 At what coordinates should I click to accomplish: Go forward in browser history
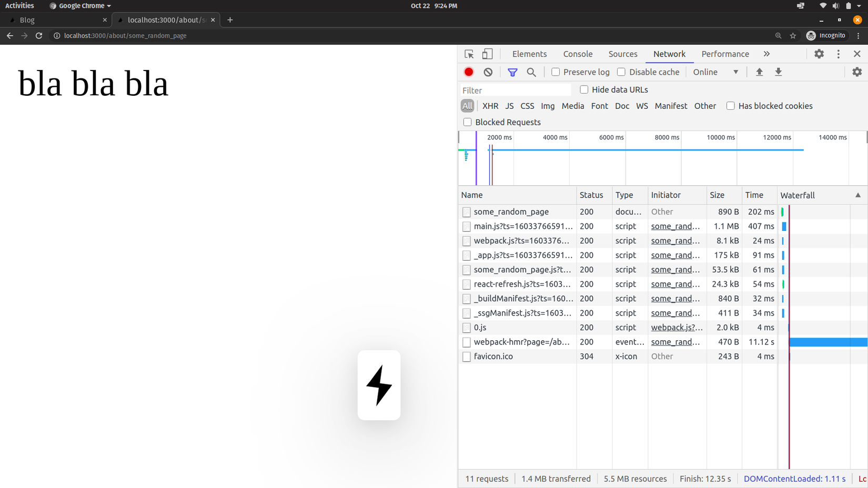24,36
